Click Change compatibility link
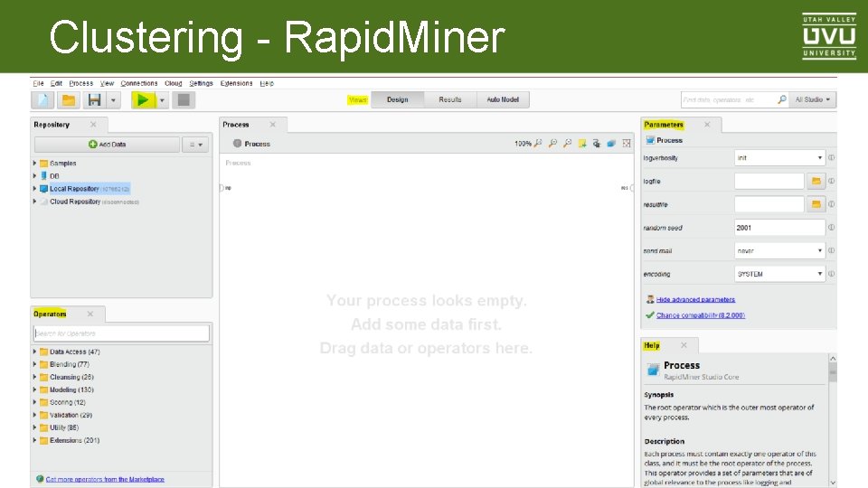 click(700, 315)
